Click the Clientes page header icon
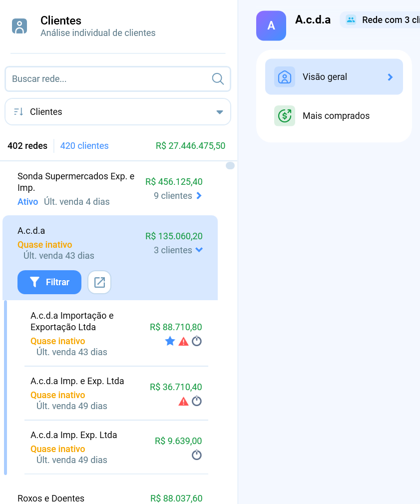Viewport: 420px width, 504px height. coord(19,26)
